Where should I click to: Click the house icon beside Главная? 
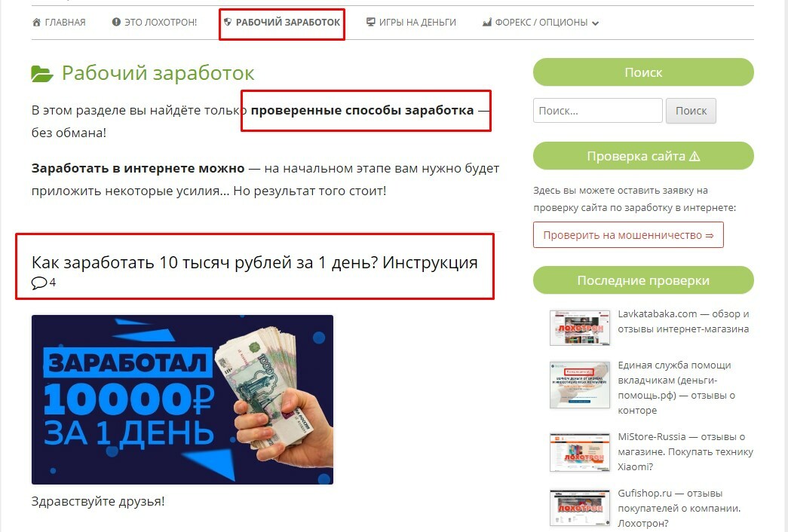pyautogui.click(x=36, y=22)
